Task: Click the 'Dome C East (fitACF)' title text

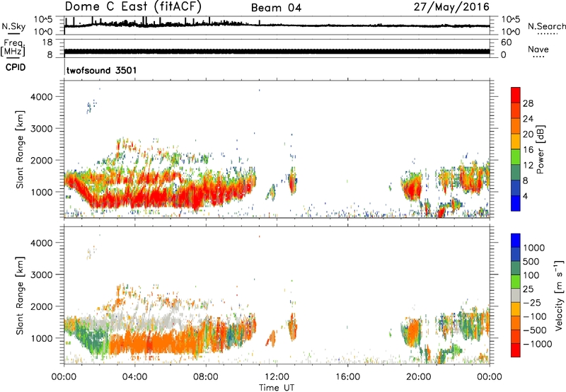Action: pyautogui.click(x=133, y=7)
